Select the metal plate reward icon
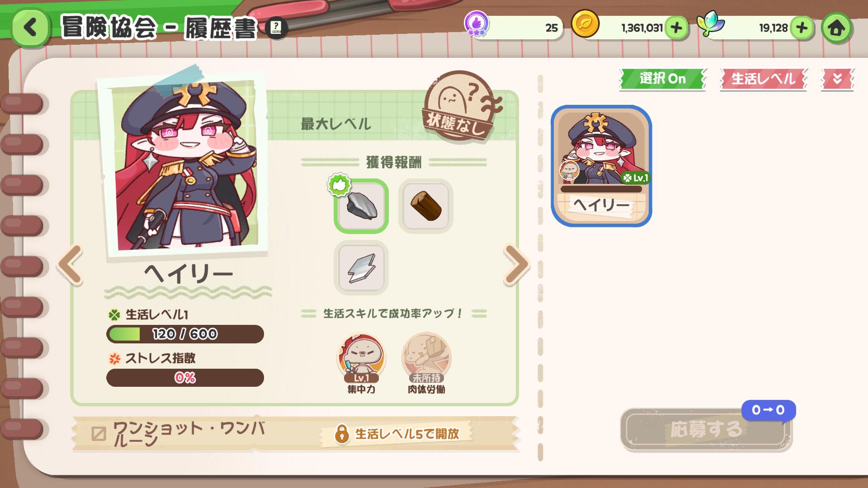Screen dimensions: 868x488 361,267
